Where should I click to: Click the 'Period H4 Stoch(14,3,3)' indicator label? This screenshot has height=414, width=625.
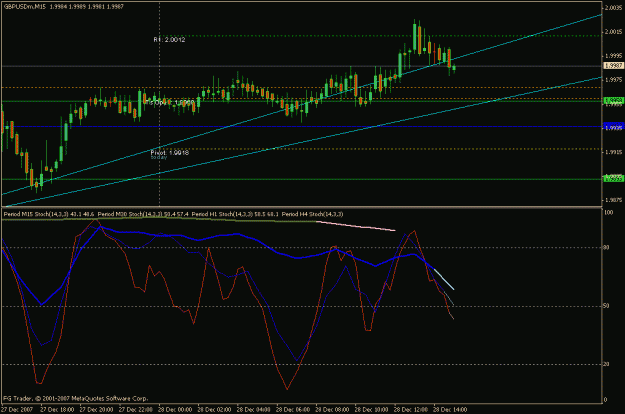coord(312,214)
